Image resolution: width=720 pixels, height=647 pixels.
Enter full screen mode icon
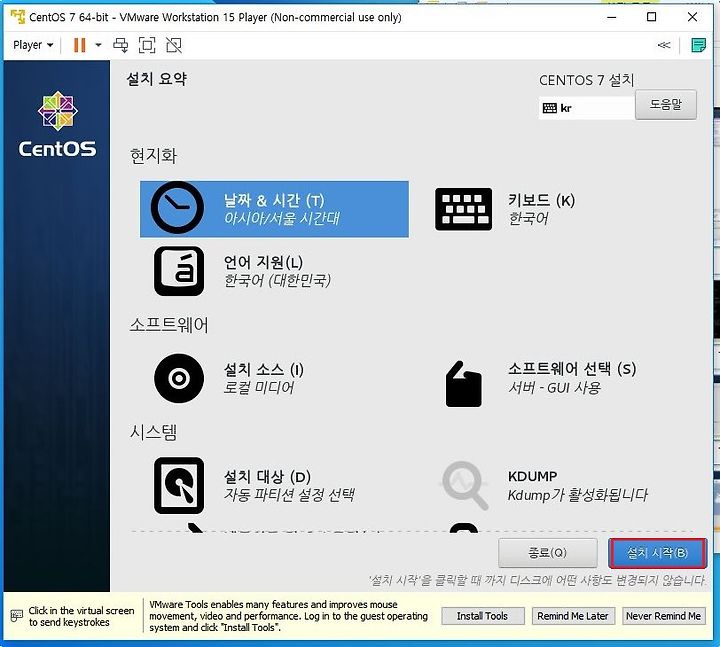(x=147, y=45)
